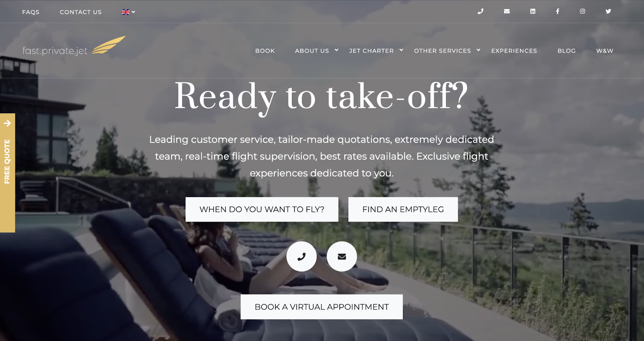
Task: Click the envelope email icon in top bar
Action: 507,11
